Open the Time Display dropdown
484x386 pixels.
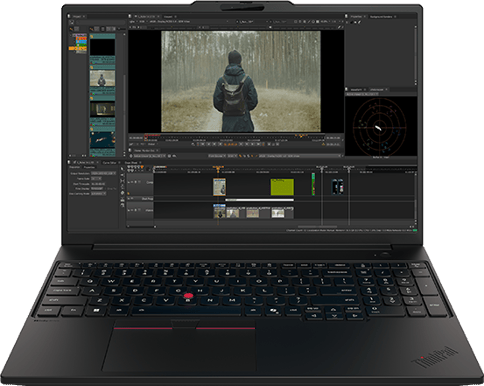coord(97,189)
